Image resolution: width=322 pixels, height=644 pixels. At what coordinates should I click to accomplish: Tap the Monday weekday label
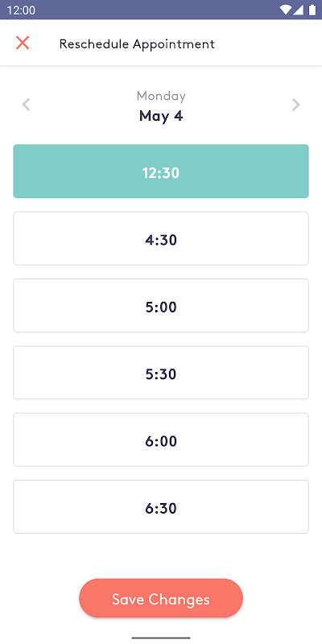tap(161, 96)
